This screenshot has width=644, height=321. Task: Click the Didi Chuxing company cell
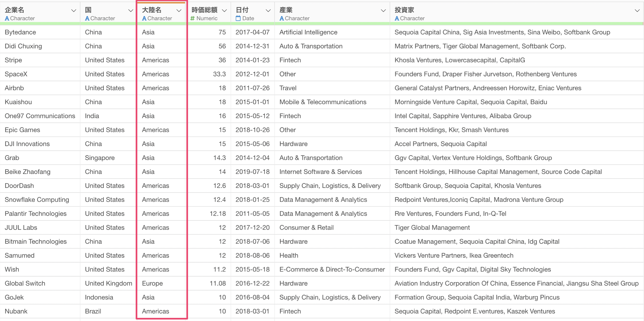click(x=40, y=46)
